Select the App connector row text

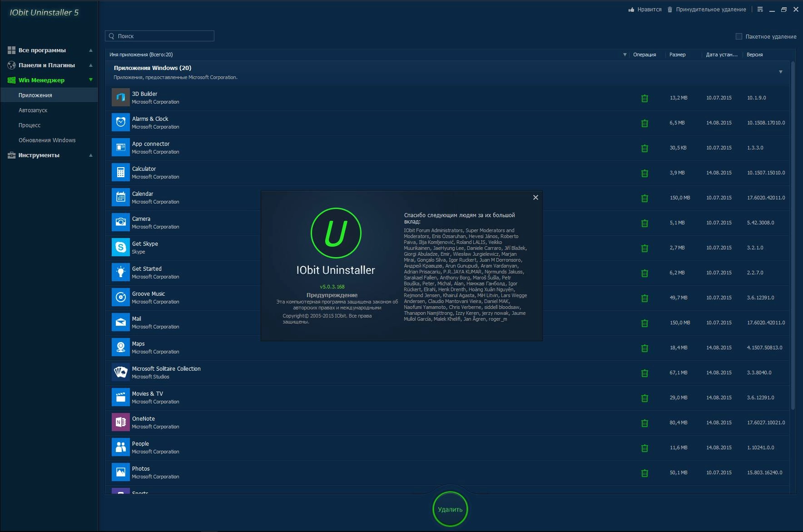click(x=151, y=144)
